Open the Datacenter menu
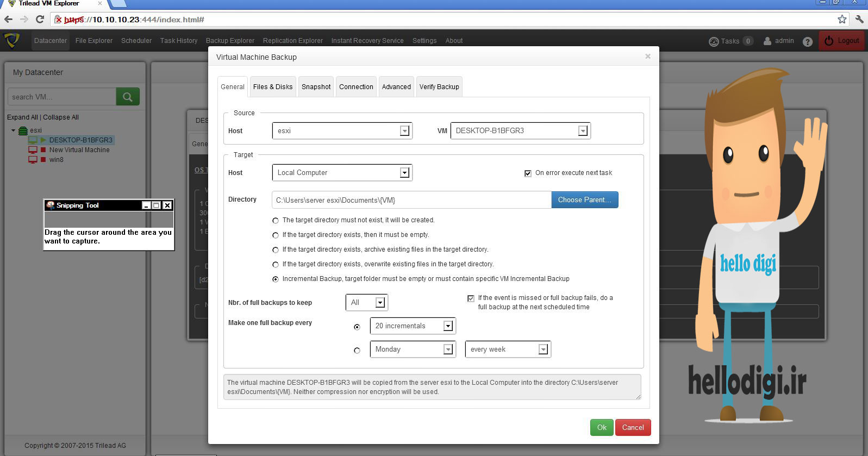Viewport: 868px width, 456px height. coord(51,41)
